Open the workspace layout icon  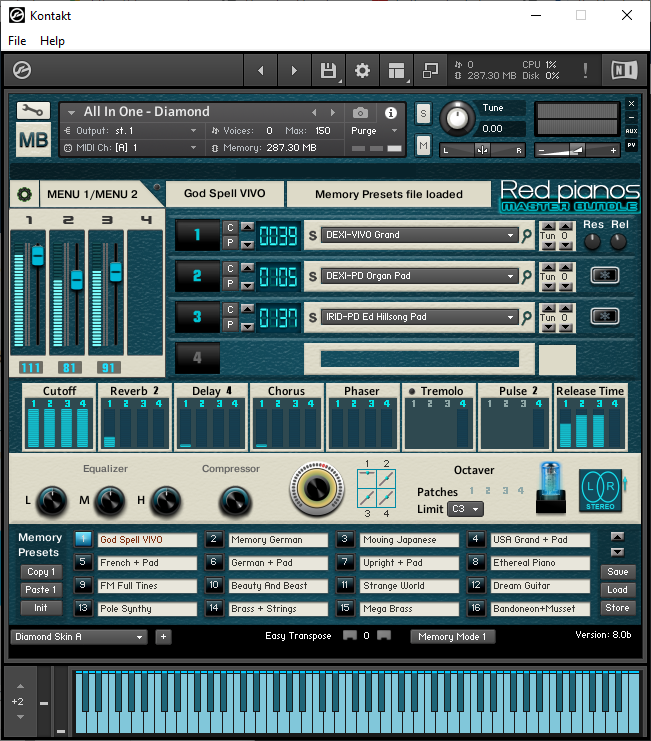pyautogui.click(x=396, y=70)
